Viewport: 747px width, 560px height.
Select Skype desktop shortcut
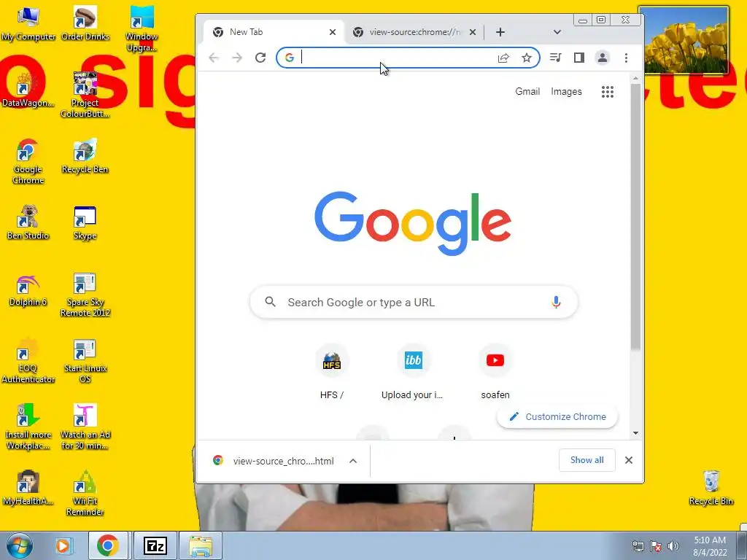(85, 222)
